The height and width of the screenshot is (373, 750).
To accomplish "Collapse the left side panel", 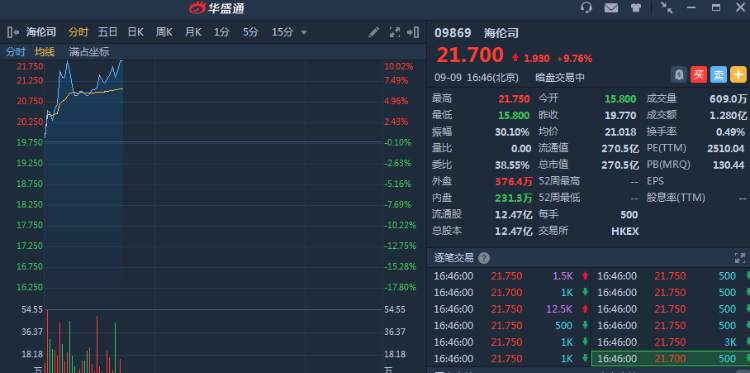I will pyautogui.click(x=13, y=33).
